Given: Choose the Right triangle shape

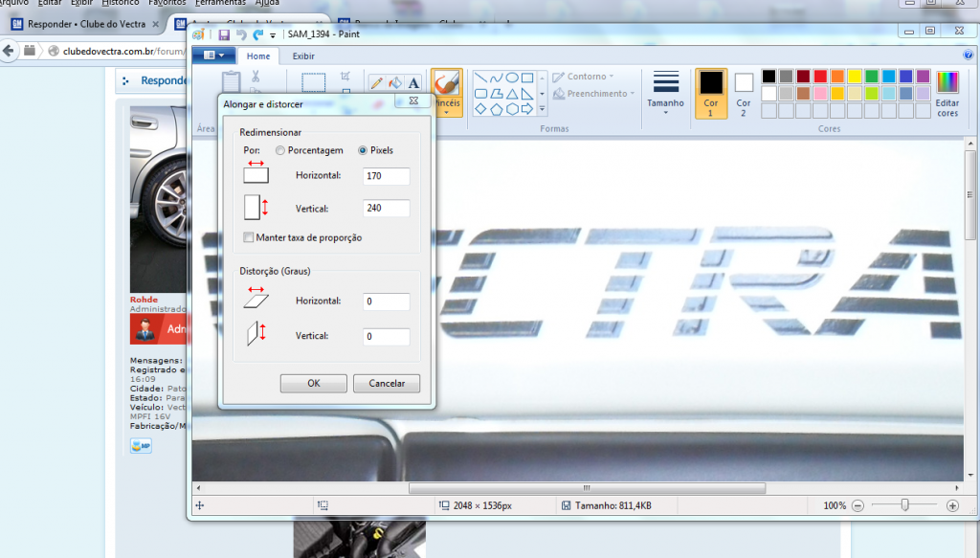Looking at the screenshot, I should (x=527, y=94).
